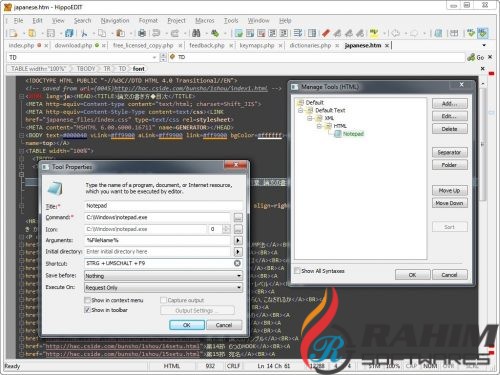Viewport: 500px width, 375px height.
Task: Click Add... in Manage Tools
Action: click(450, 104)
